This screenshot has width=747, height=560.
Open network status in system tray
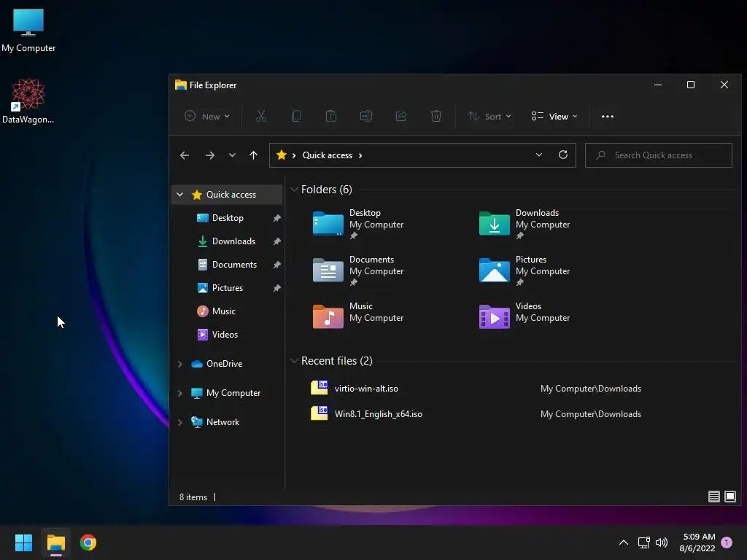(643, 542)
